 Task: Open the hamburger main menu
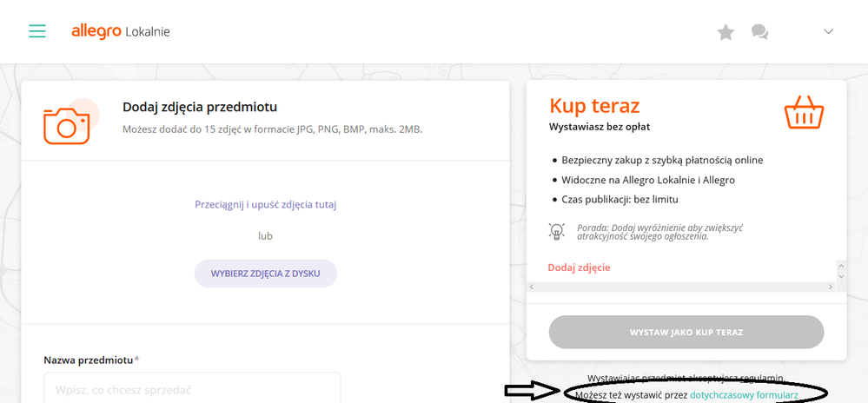pyautogui.click(x=36, y=31)
